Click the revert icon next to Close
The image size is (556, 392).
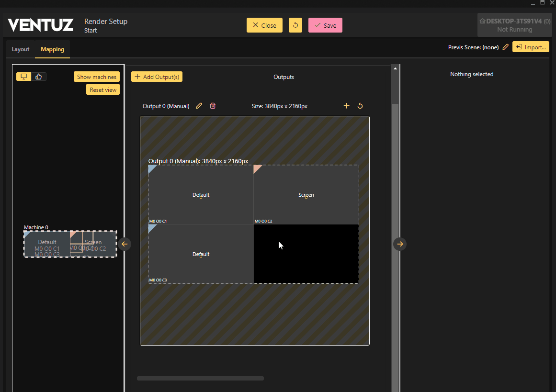(295, 25)
